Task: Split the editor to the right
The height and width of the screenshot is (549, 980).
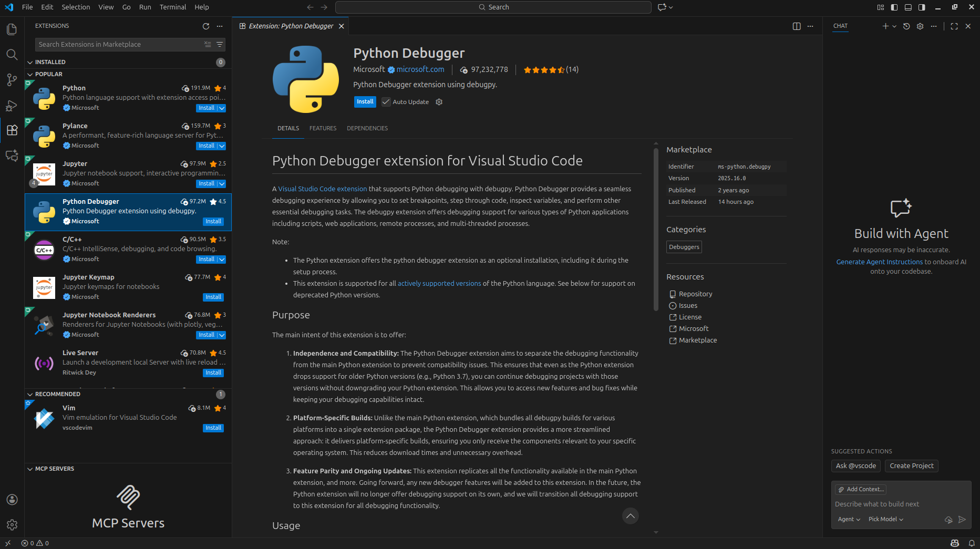Action: (x=797, y=26)
